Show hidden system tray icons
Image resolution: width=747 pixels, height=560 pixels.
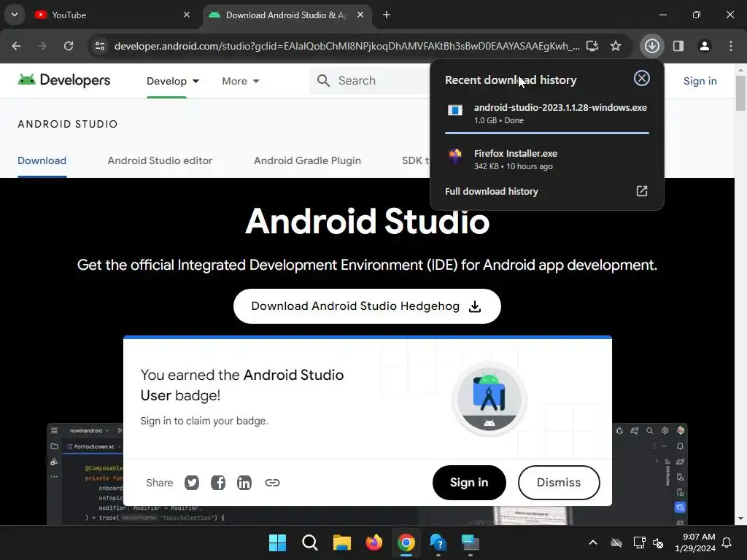(592, 542)
